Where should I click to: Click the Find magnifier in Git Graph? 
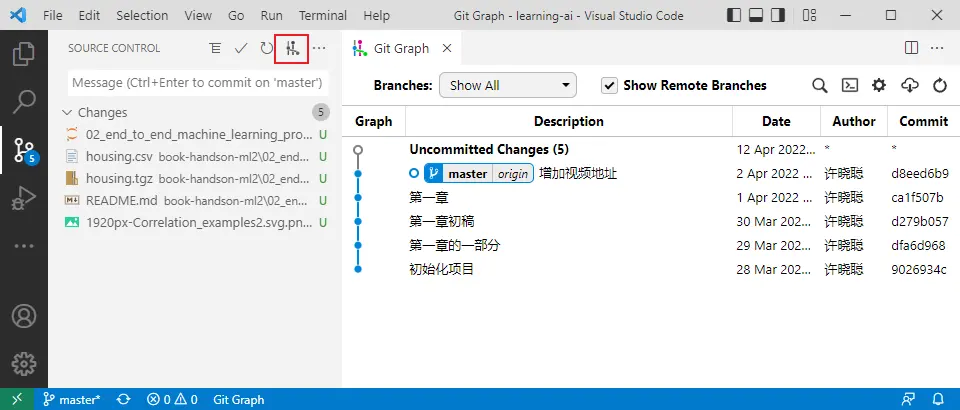[819, 86]
